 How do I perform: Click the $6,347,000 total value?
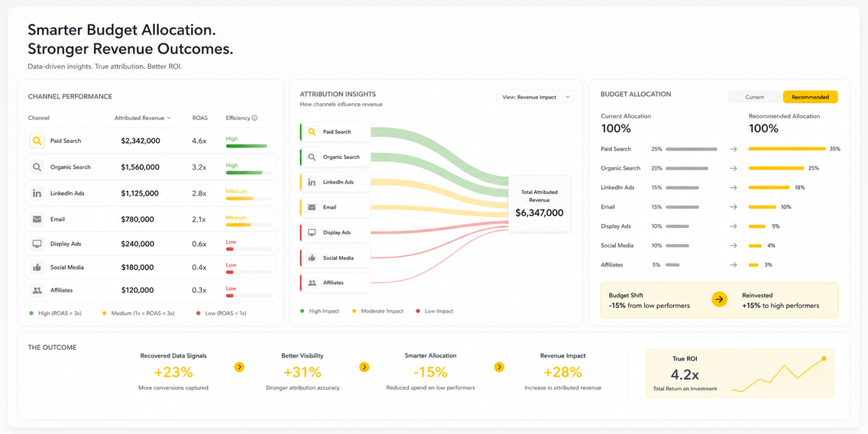539,212
